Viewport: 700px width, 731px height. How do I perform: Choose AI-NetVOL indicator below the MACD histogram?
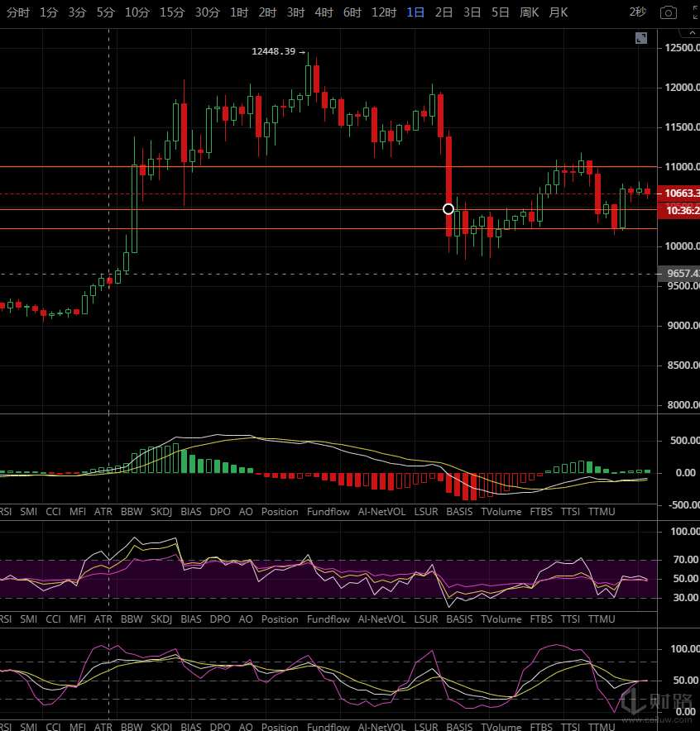(382, 512)
